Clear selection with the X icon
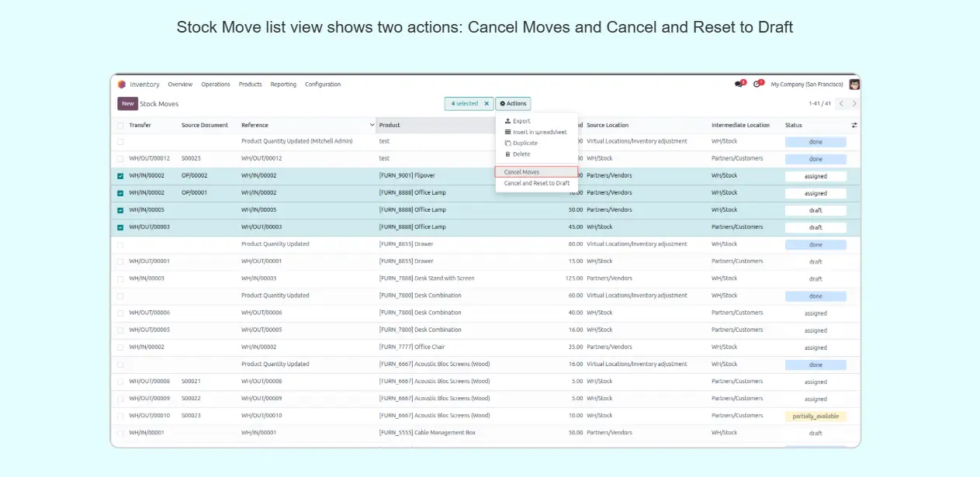The width and height of the screenshot is (980, 477). pyautogui.click(x=487, y=103)
